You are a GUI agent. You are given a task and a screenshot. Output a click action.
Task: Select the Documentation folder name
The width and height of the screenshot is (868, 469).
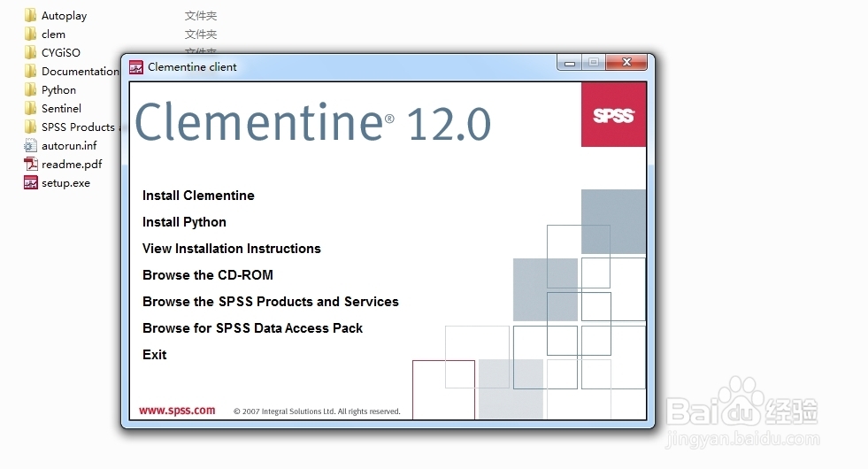81,72
